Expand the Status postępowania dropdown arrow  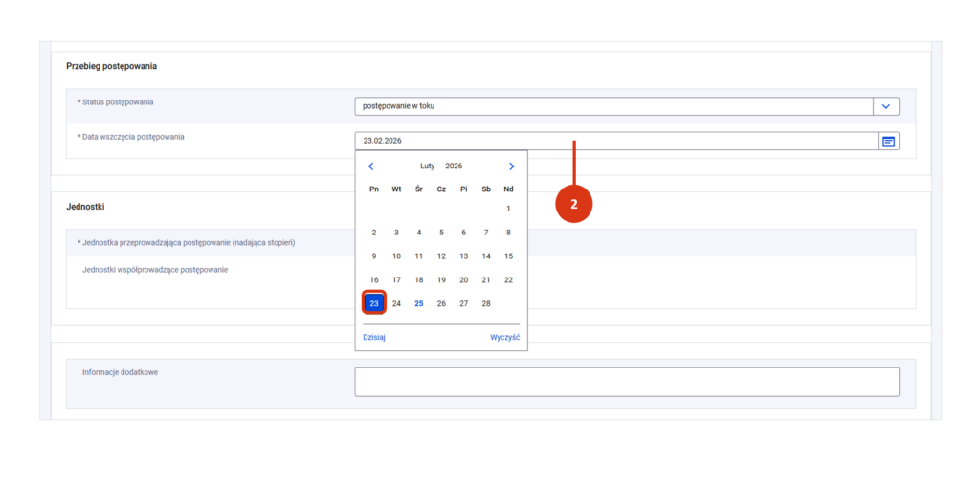(886, 106)
